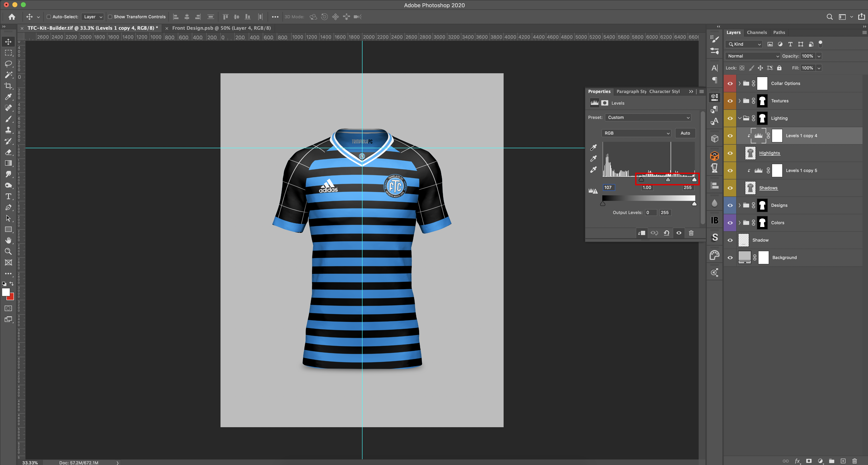Reset Levels adjustment to defaults
The width and height of the screenshot is (868, 465).
point(666,233)
